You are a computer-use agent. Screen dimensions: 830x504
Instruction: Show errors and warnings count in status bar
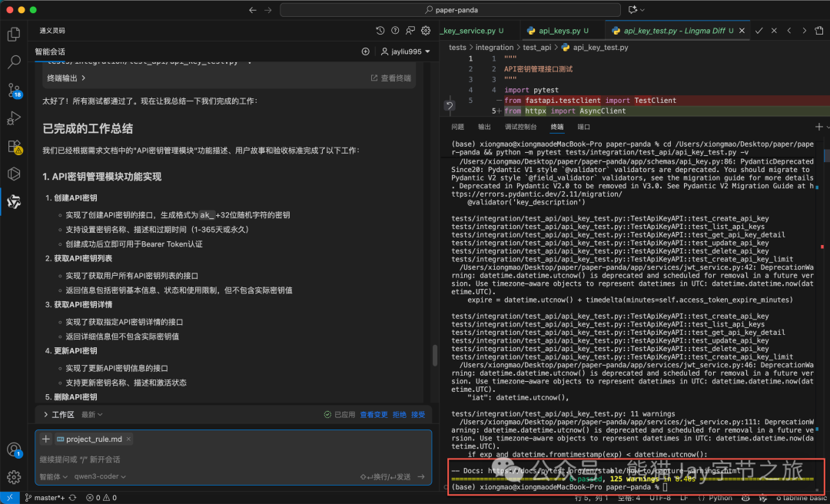click(x=101, y=498)
